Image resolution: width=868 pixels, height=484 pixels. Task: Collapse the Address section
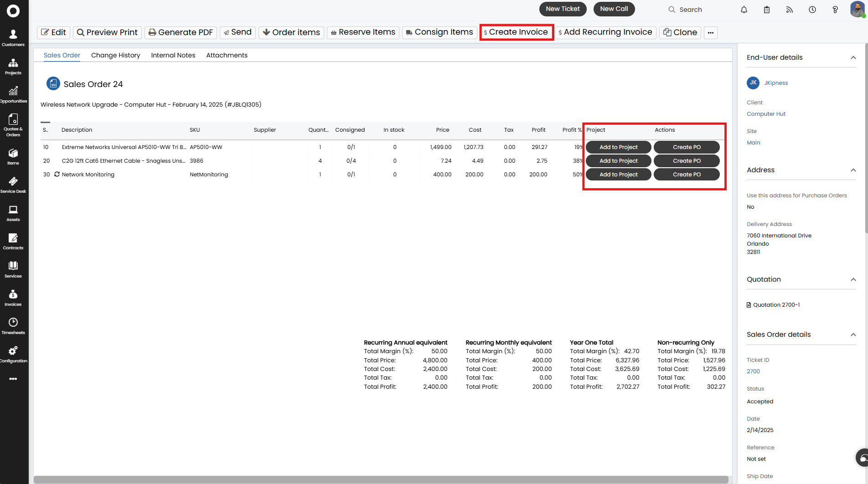[853, 170]
